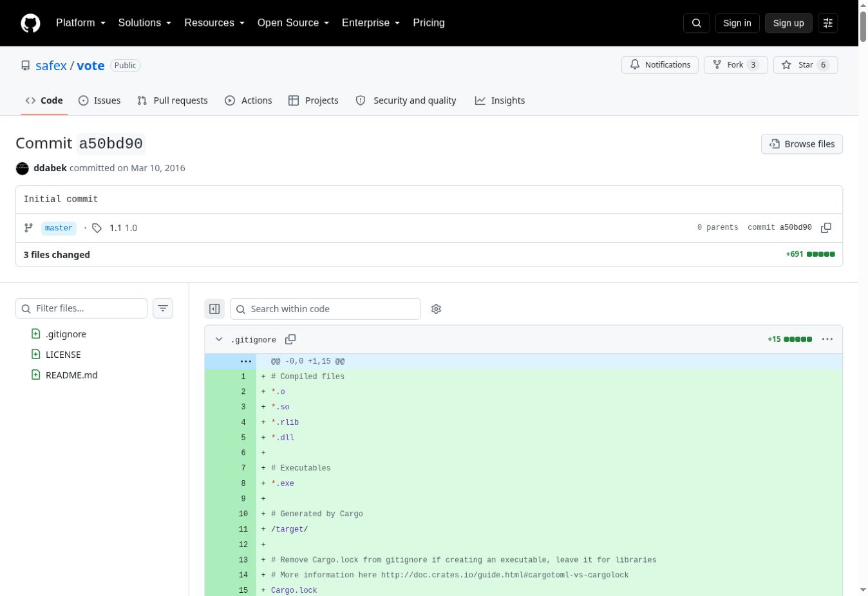Switch to the Pull requests tab
The image size is (868, 596).
[173, 100]
